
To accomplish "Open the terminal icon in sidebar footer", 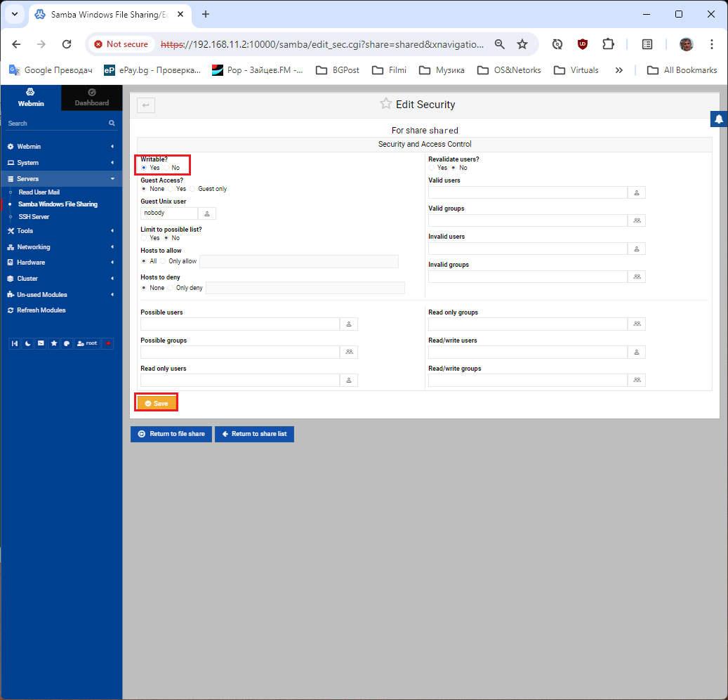I will (41, 343).
